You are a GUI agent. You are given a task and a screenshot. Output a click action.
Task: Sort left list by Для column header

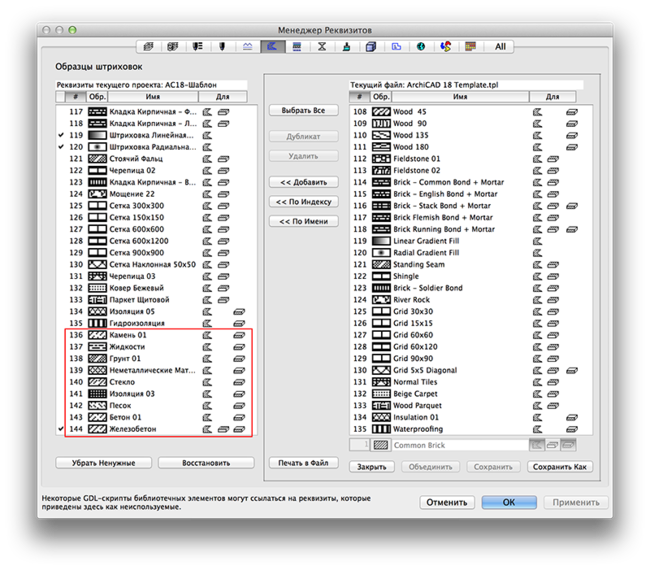(223, 97)
